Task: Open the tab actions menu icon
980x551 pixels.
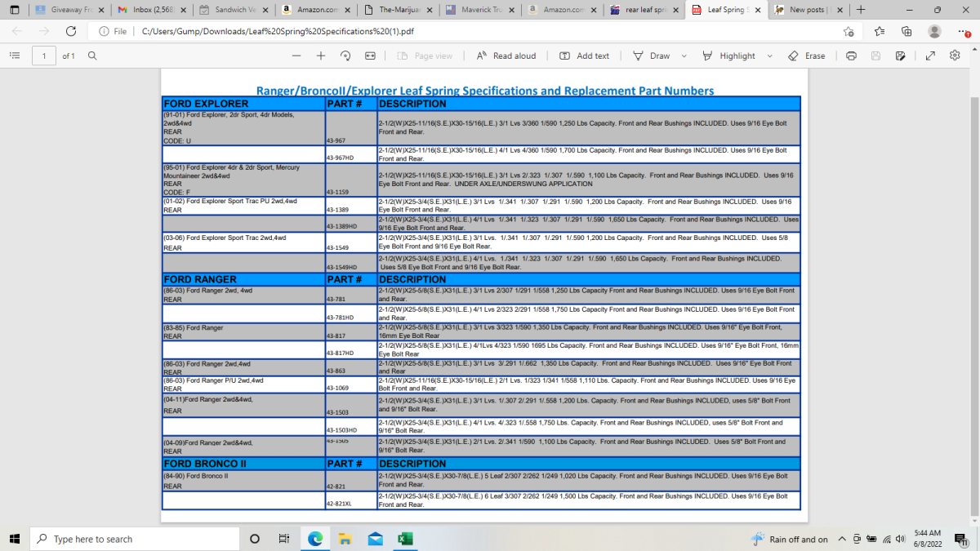Action: point(14,10)
